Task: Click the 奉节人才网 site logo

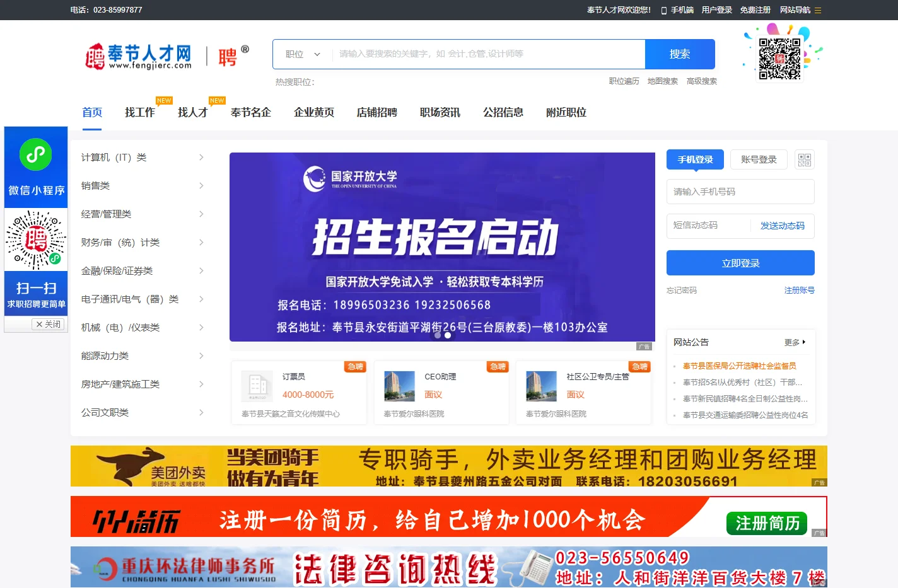Action: [x=139, y=56]
